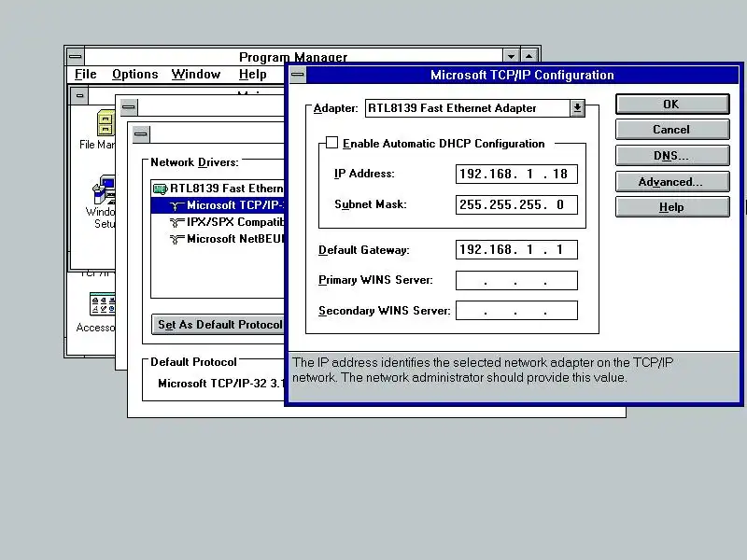This screenshot has width=747, height=560.
Task: Open the DNS... settings
Action: 672,156
